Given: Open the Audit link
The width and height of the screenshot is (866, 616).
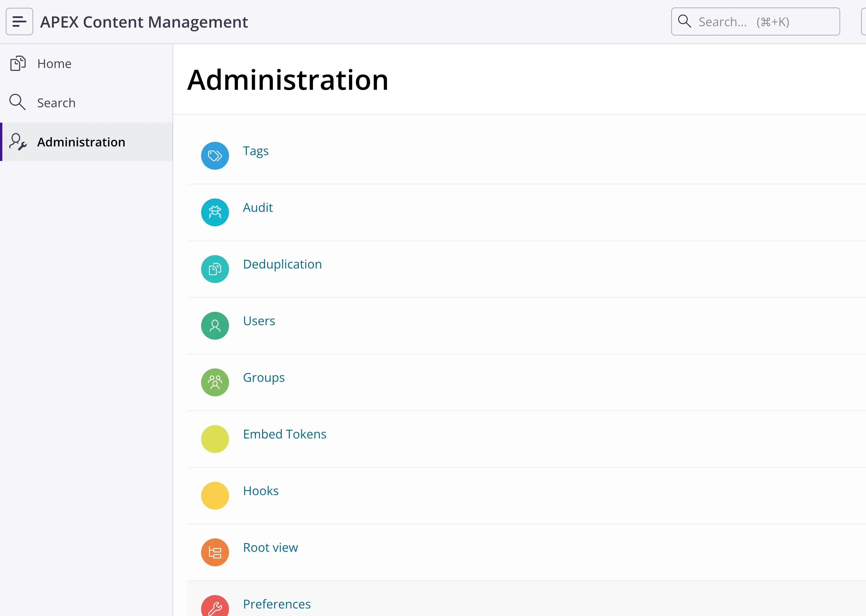Looking at the screenshot, I should point(257,207).
